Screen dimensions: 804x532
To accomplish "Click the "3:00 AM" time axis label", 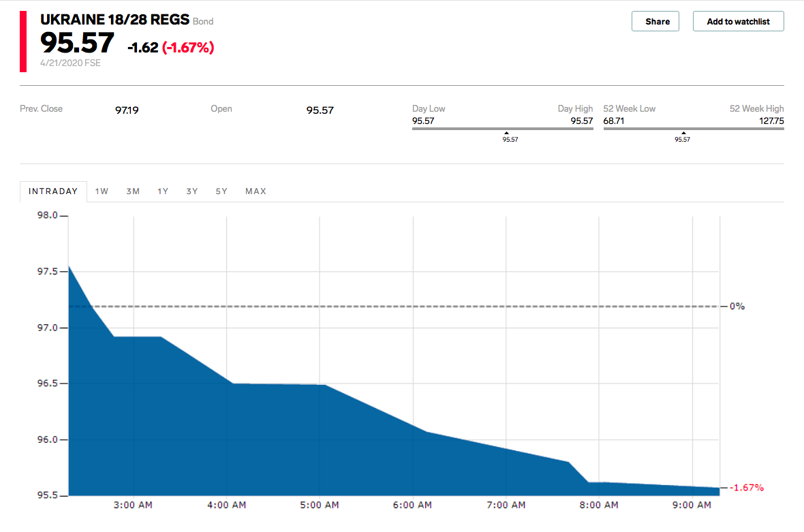I will [x=133, y=505].
